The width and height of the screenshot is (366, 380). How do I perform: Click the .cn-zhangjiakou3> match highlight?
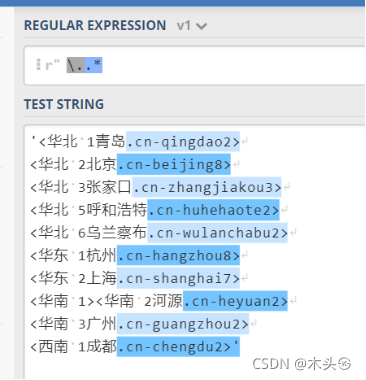(207, 187)
